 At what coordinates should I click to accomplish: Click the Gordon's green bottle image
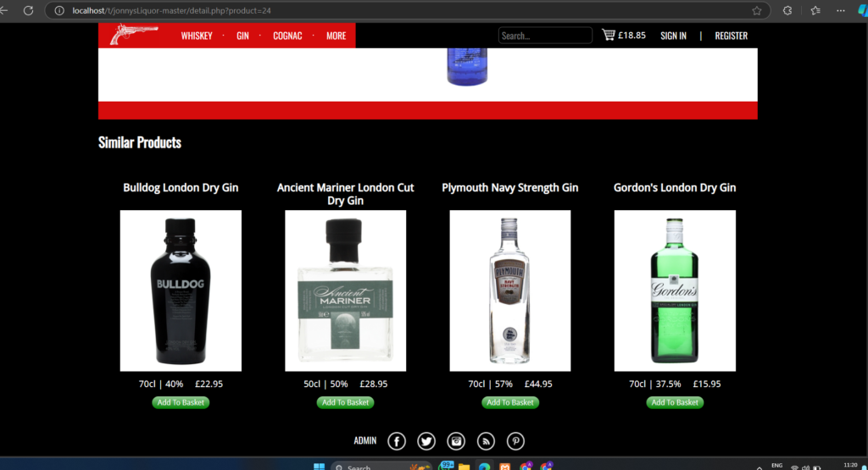click(x=675, y=290)
